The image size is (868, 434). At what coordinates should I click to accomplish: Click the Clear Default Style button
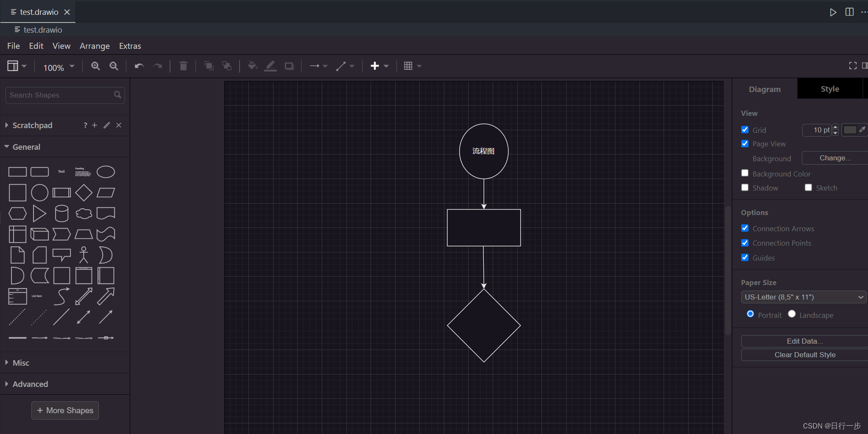coord(804,355)
